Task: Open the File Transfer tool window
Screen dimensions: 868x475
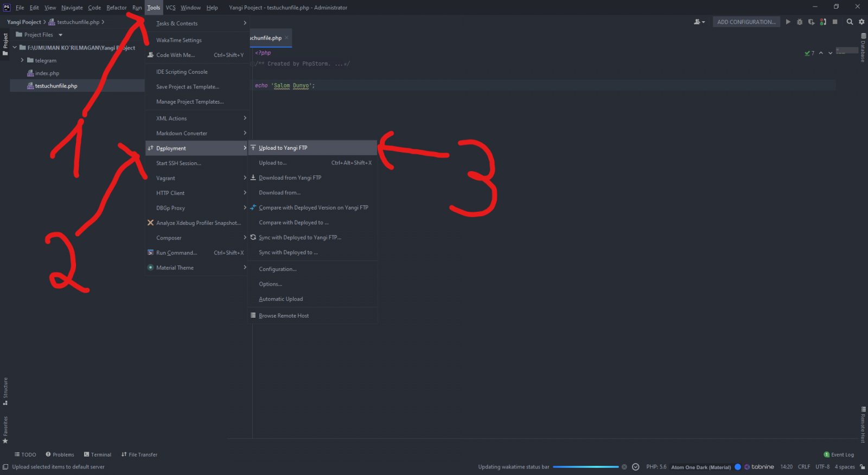Action: 139,454
